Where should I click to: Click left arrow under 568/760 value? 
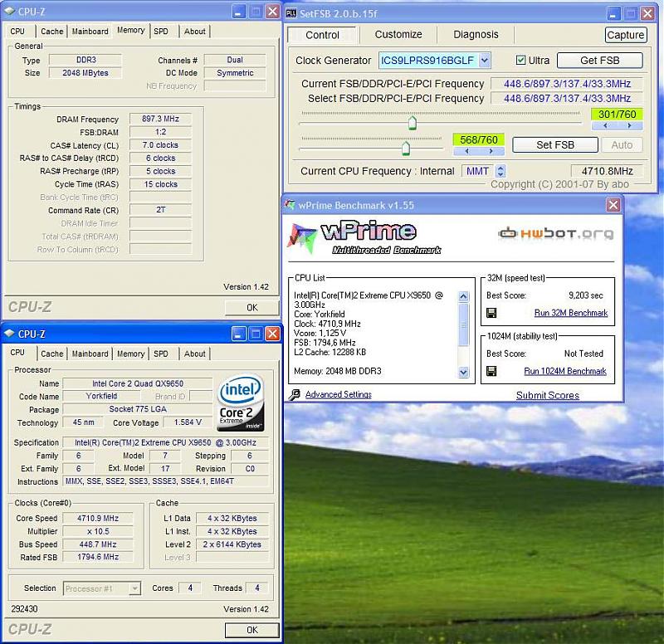coord(466,151)
